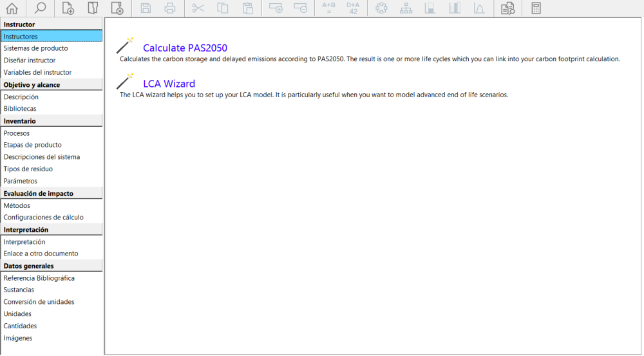
Task: Open Tipos de residuo entry
Action: (52, 169)
